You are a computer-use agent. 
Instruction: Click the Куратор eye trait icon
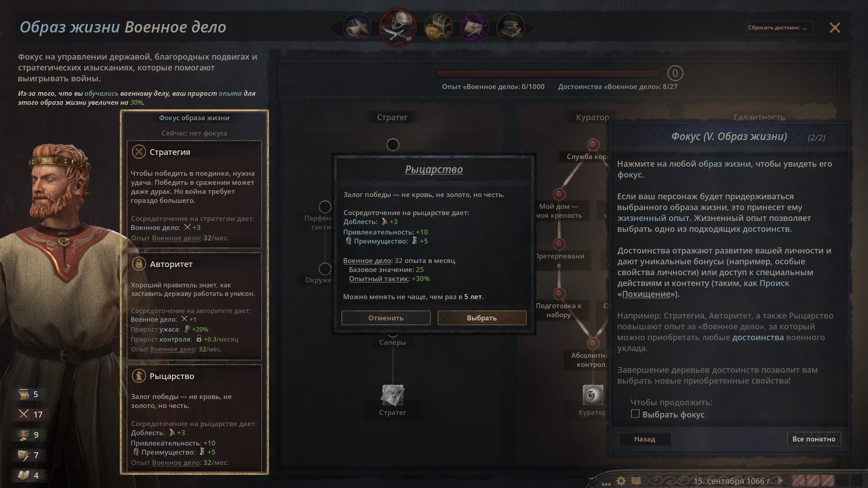[x=593, y=395]
